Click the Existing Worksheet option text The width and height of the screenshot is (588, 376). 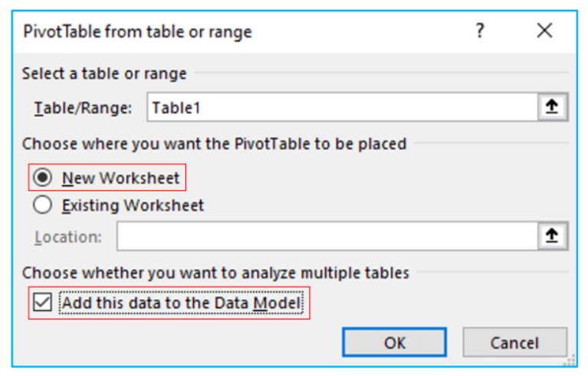(x=132, y=206)
